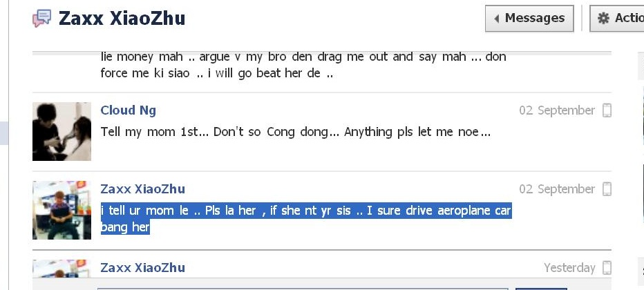Open Cloud Ng's profile picture
The image size is (644, 290).
(x=61, y=131)
